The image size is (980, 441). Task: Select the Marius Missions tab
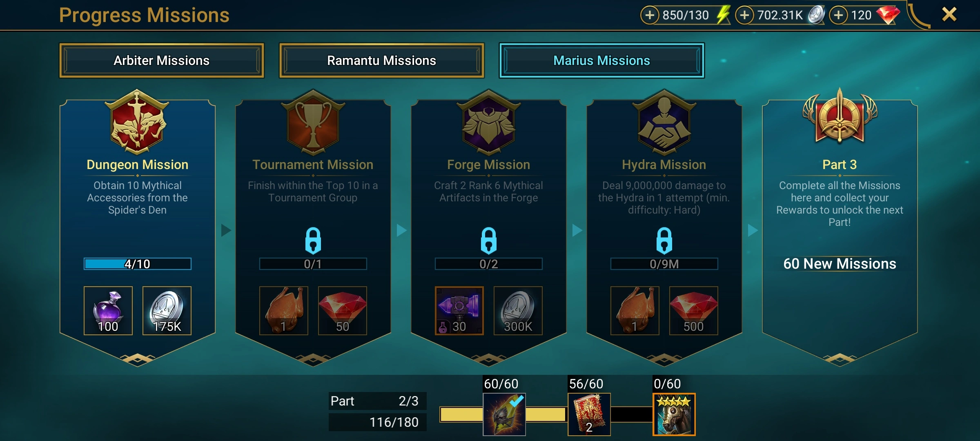click(x=601, y=60)
